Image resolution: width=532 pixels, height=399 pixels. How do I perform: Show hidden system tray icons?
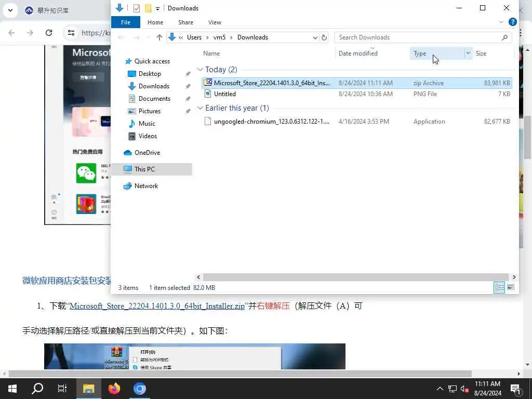pos(440,389)
